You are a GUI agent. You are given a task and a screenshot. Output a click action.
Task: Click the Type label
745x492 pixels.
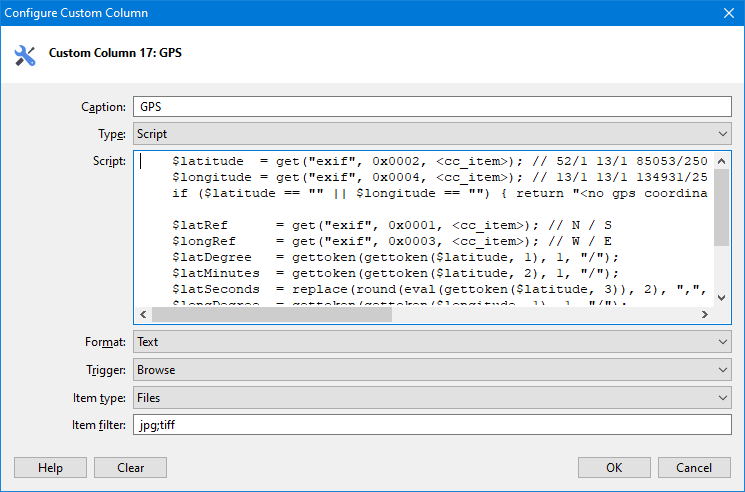pos(112,134)
